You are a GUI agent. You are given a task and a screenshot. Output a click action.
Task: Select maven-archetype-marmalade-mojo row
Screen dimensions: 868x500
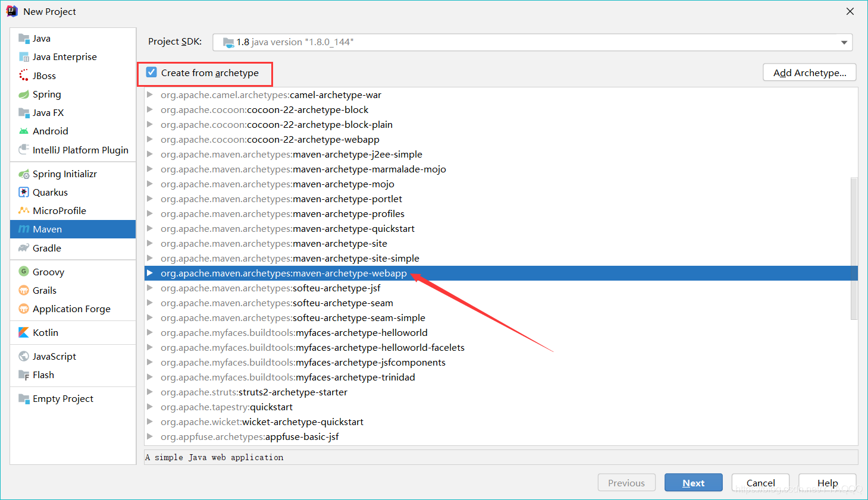[x=501, y=169]
